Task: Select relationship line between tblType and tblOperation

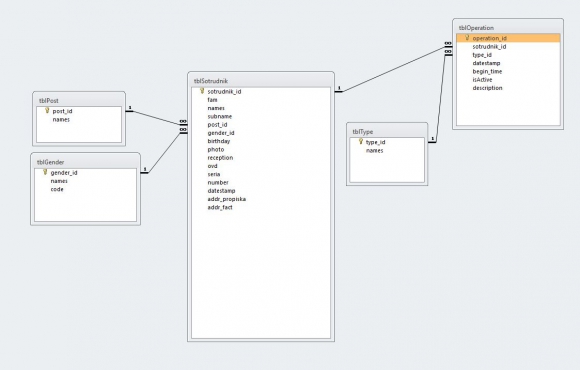Action: click(440, 98)
